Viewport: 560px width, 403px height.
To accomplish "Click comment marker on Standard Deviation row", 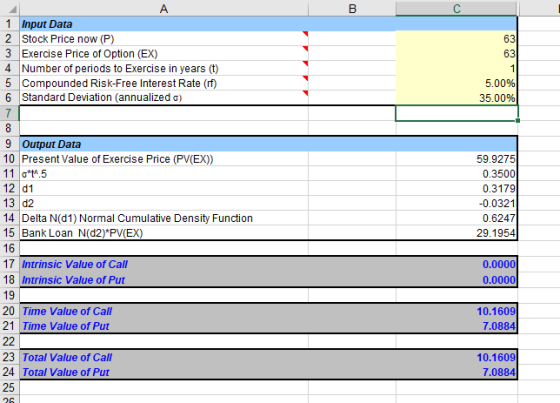I will tap(305, 93).
